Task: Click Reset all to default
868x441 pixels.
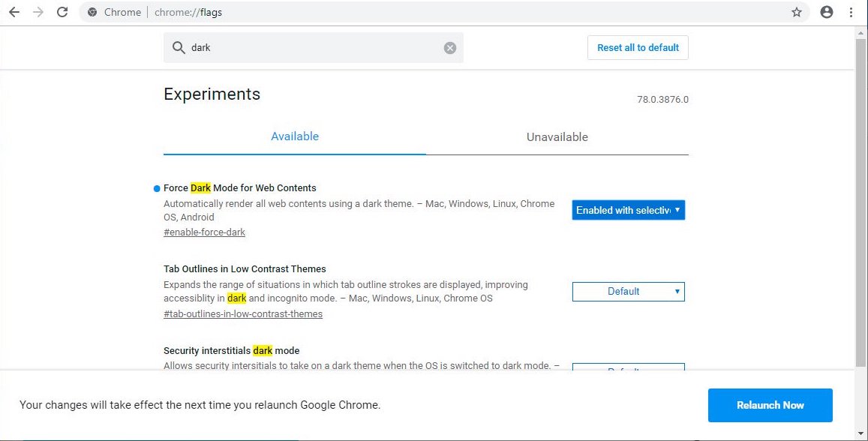Action: tap(638, 47)
